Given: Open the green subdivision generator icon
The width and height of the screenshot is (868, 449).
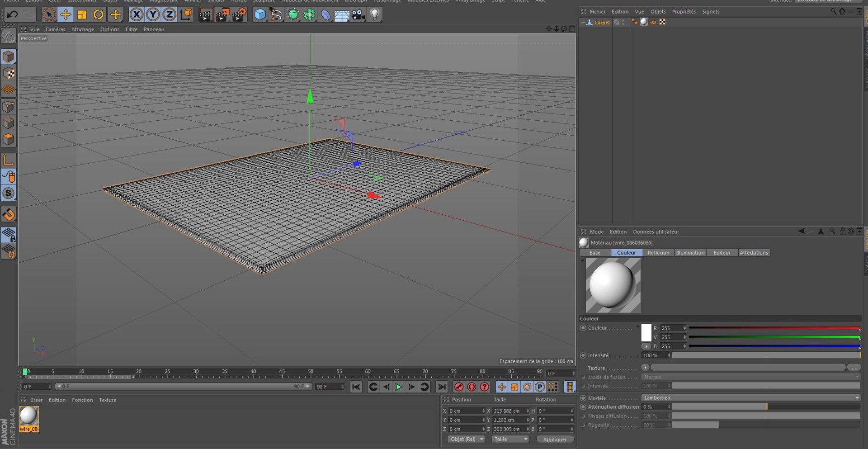Looking at the screenshot, I should pyautogui.click(x=293, y=14).
